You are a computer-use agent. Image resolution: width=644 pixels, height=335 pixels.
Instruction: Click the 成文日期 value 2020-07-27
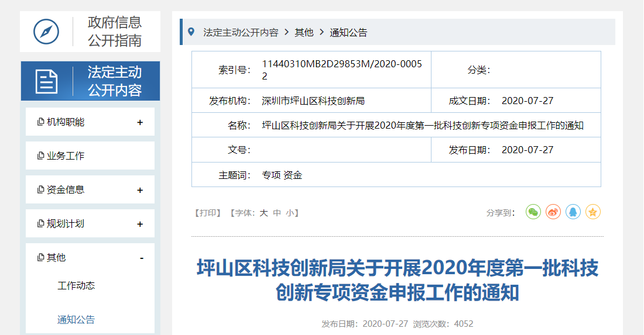(527, 101)
